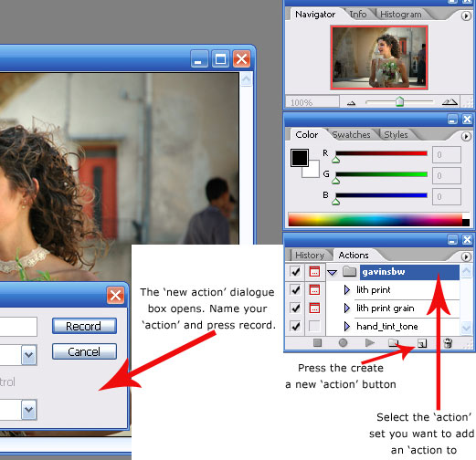Expand the hand_tint_tone action
476x460 pixels.
(x=346, y=326)
